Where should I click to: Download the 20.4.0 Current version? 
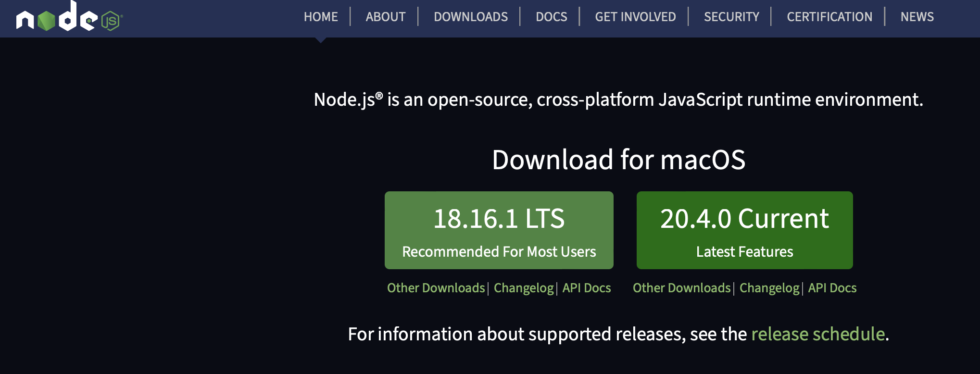pyautogui.click(x=745, y=230)
